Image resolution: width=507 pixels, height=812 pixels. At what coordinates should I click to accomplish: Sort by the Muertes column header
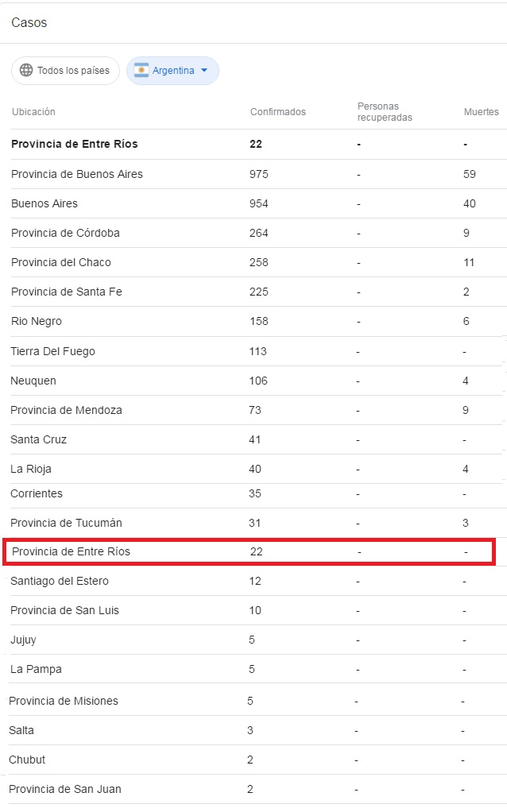click(x=481, y=112)
